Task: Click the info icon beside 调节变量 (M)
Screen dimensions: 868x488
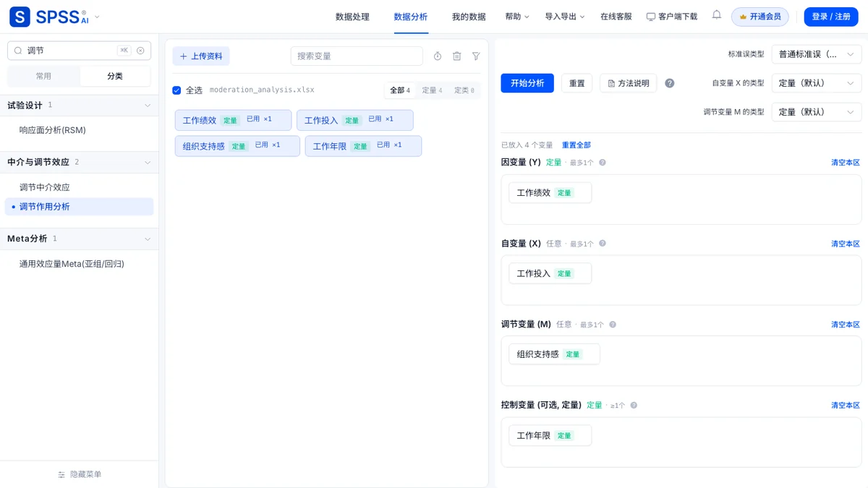Action: coord(613,325)
